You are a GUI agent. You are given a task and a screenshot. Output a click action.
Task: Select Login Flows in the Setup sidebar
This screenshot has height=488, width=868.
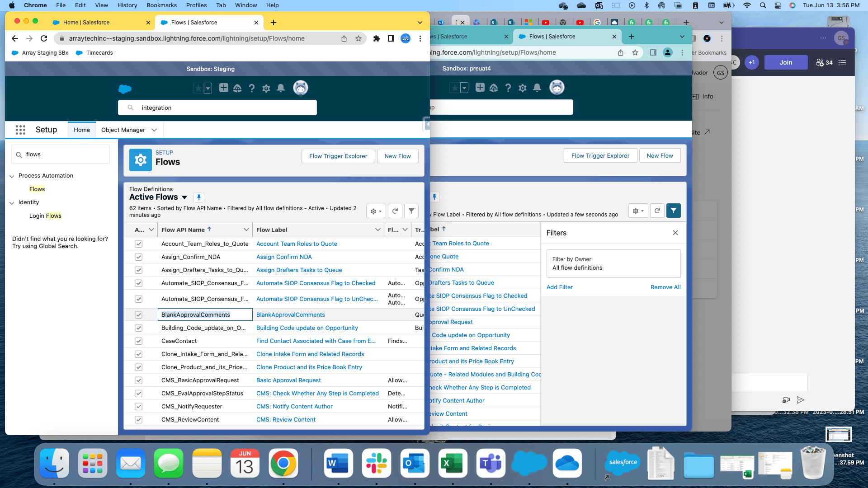tap(45, 216)
